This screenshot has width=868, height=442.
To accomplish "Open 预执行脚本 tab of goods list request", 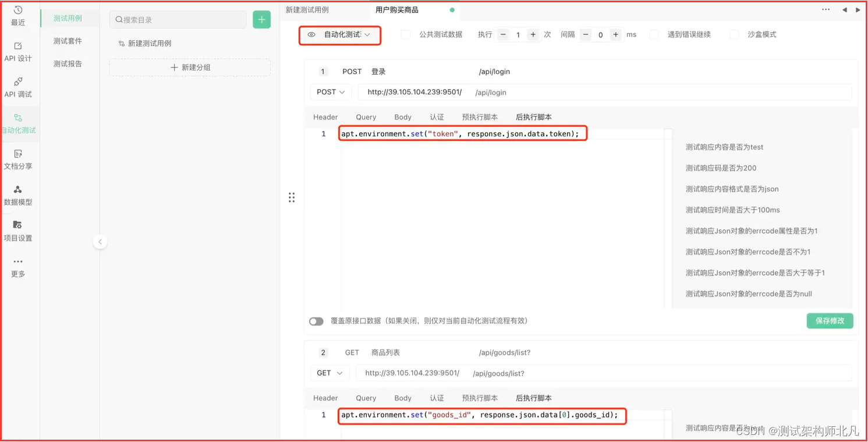I will [480, 398].
